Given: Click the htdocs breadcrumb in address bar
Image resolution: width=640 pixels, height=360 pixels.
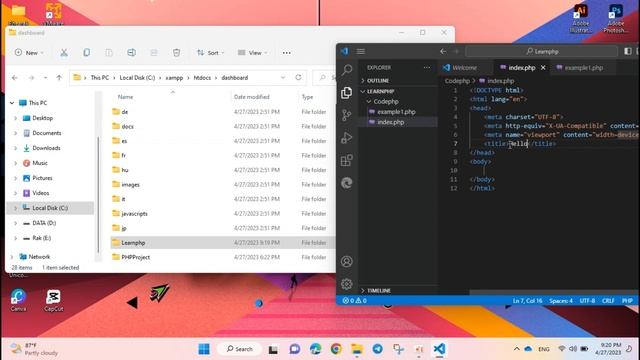Looking at the screenshot, I should [x=202, y=78].
